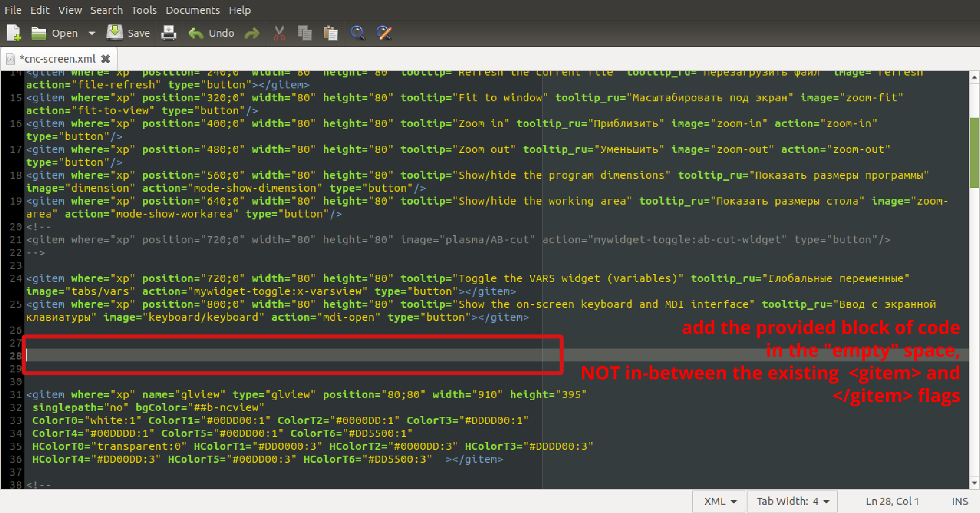This screenshot has width=980, height=513.
Task: Click the Copy icon in toolbar
Action: [x=305, y=33]
